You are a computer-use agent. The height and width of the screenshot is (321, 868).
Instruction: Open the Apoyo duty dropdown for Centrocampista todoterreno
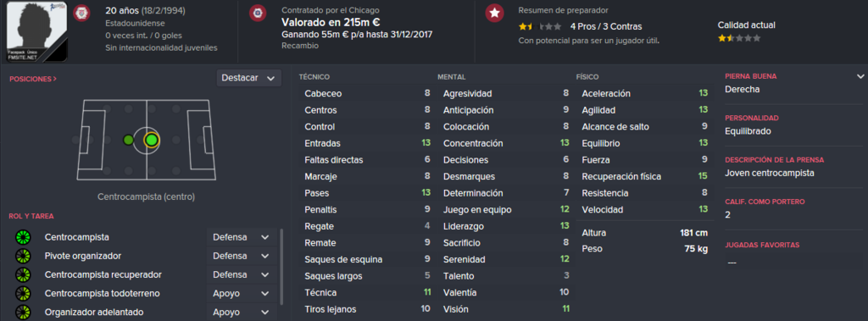(x=242, y=293)
